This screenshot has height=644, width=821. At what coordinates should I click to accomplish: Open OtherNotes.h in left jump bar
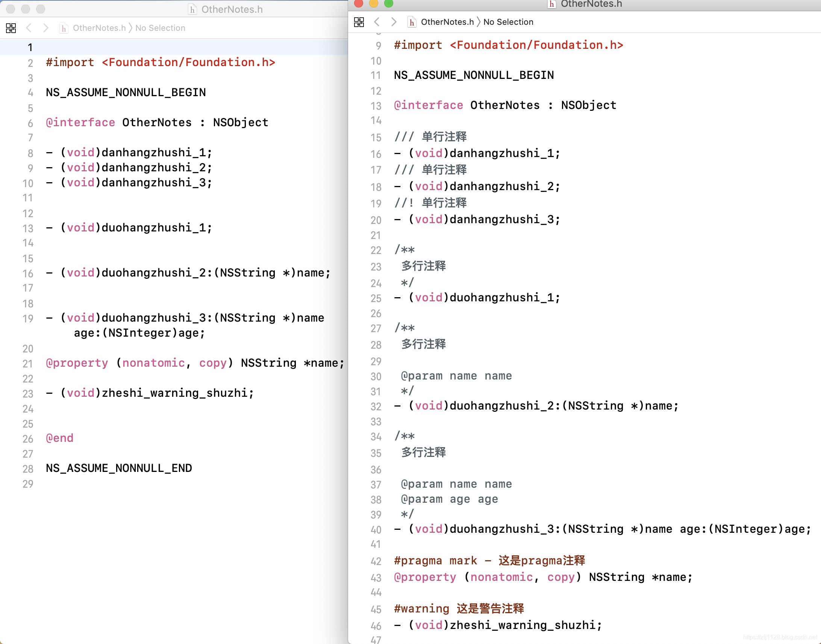[99, 28]
